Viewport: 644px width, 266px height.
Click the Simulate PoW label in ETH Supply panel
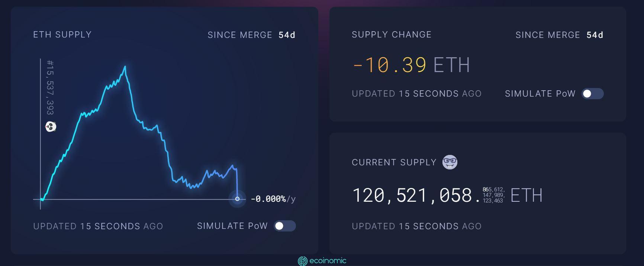232,226
